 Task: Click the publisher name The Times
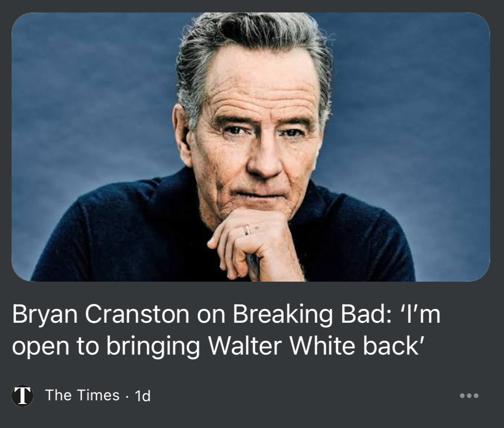[82, 395]
